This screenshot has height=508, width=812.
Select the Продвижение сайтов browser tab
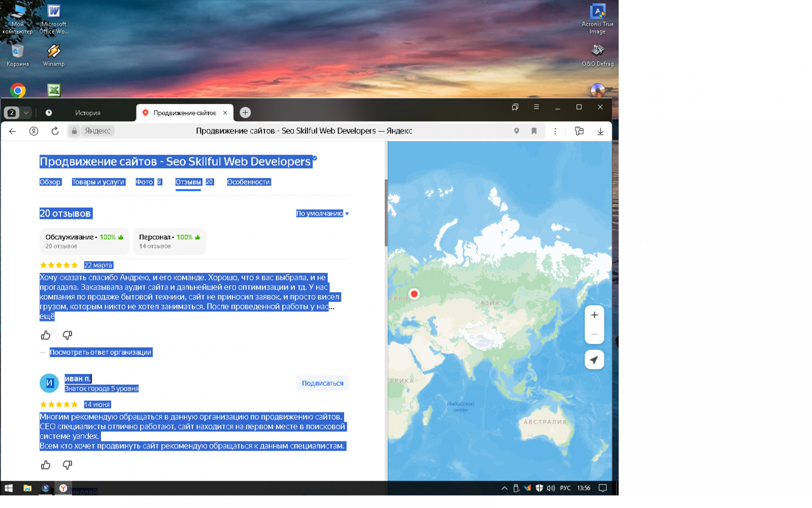(185, 113)
